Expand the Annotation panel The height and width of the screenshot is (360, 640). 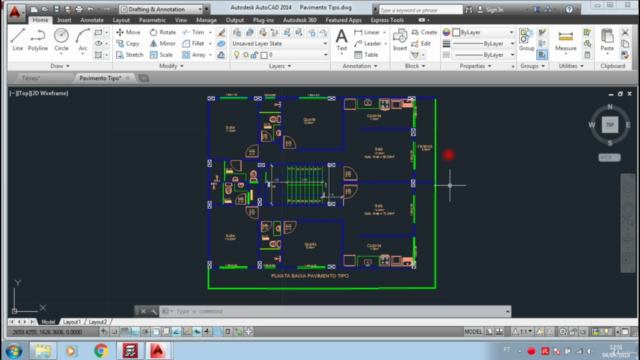pos(360,66)
